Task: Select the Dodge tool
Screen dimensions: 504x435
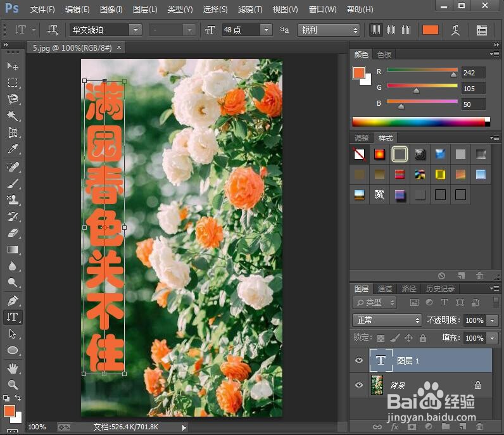Action: (13, 282)
